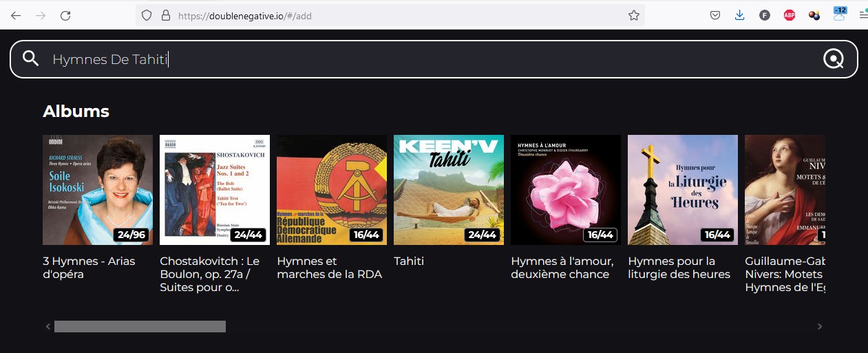
Task: Submit search with the round search button
Action: (834, 60)
